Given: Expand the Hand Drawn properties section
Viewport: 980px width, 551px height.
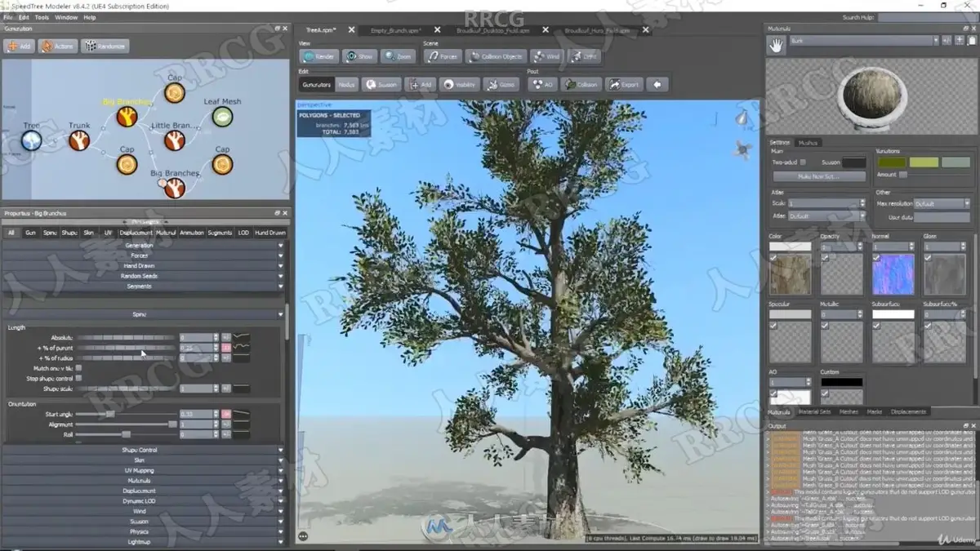Looking at the screenshot, I should point(144,266).
